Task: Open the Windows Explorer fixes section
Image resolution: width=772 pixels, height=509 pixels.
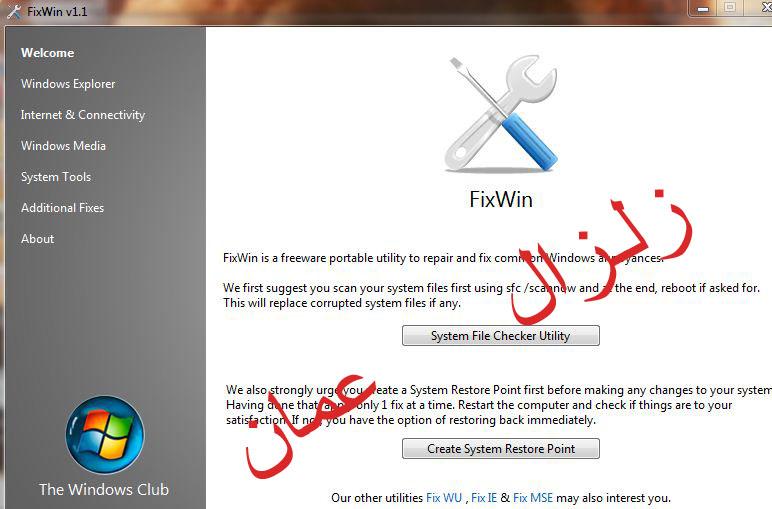Action: coord(68,84)
